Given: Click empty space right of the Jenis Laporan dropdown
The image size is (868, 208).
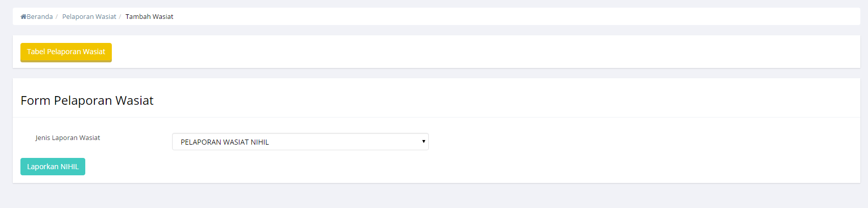Looking at the screenshot, I should pos(613,142).
